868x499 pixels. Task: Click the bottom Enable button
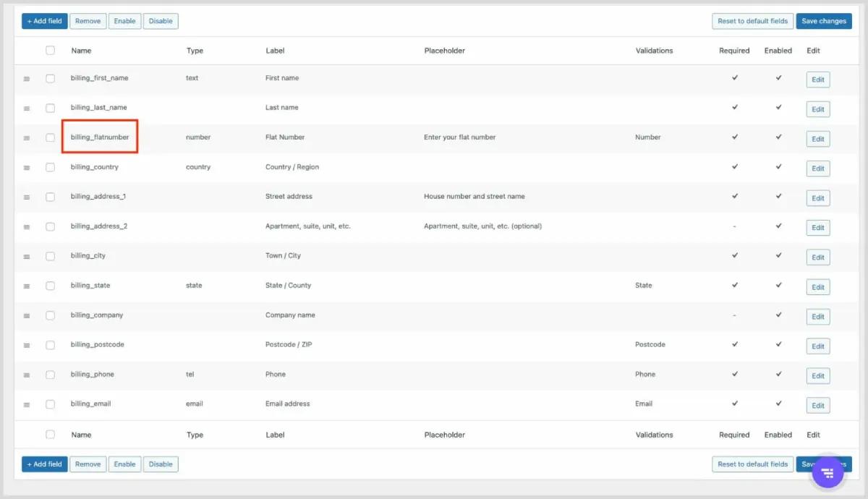pos(124,464)
